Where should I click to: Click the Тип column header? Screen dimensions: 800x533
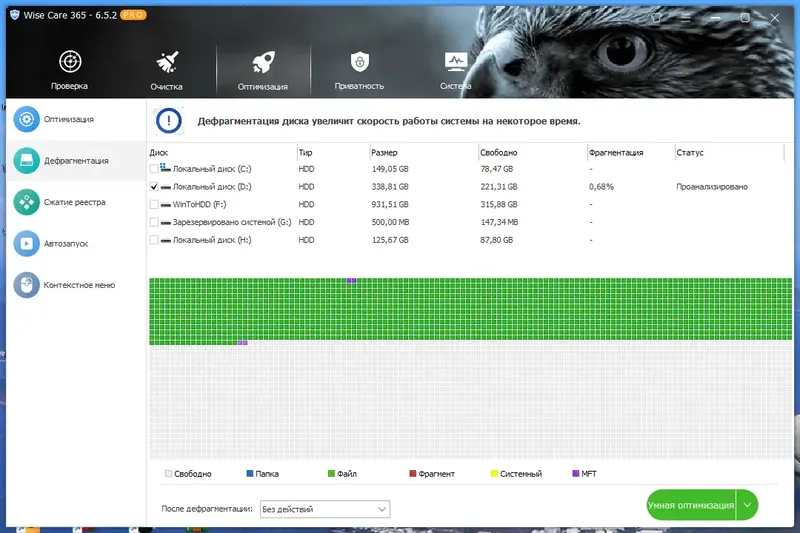pos(305,153)
